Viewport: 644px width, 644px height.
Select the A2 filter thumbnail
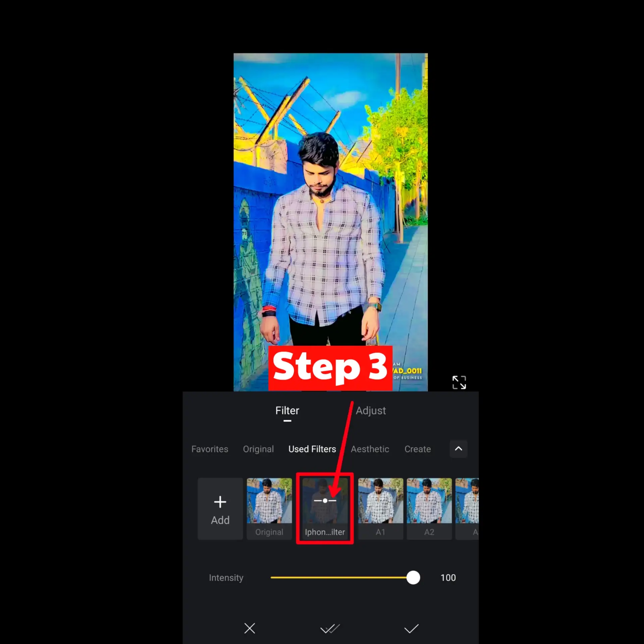point(429,508)
